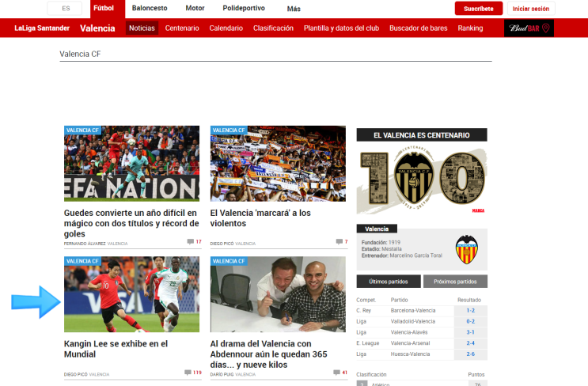
Task: Open the Polideportivo section
Action: [x=244, y=8]
